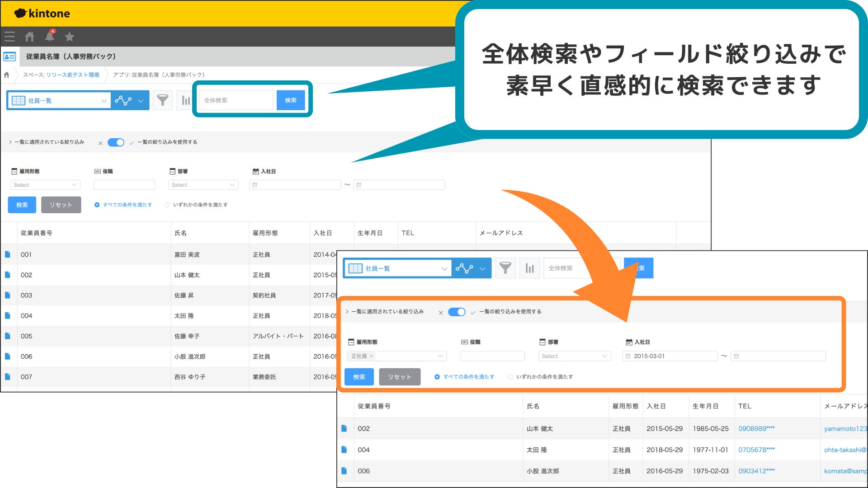Screen dimensions: 868x488
Task: Choose the いずれかの条件を満たす radio option
Action: click(167, 205)
